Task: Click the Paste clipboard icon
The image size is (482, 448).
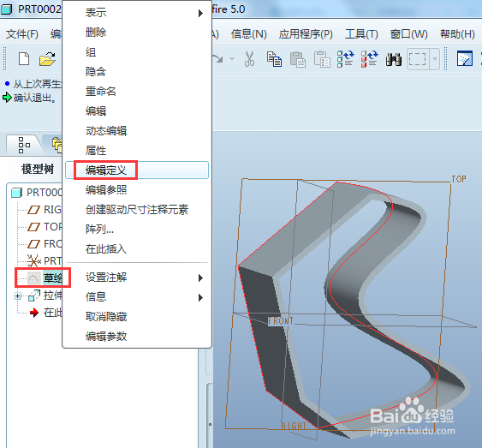Action: tap(298, 59)
